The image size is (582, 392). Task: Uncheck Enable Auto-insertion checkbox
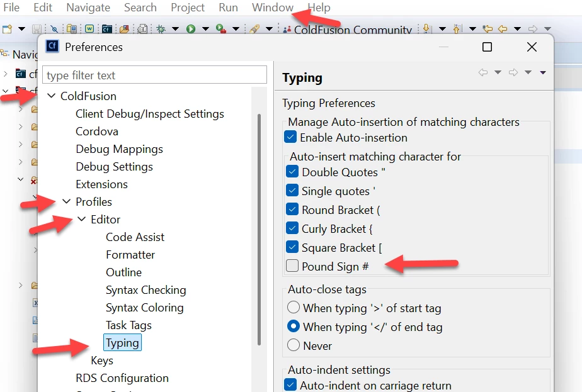[x=290, y=137]
